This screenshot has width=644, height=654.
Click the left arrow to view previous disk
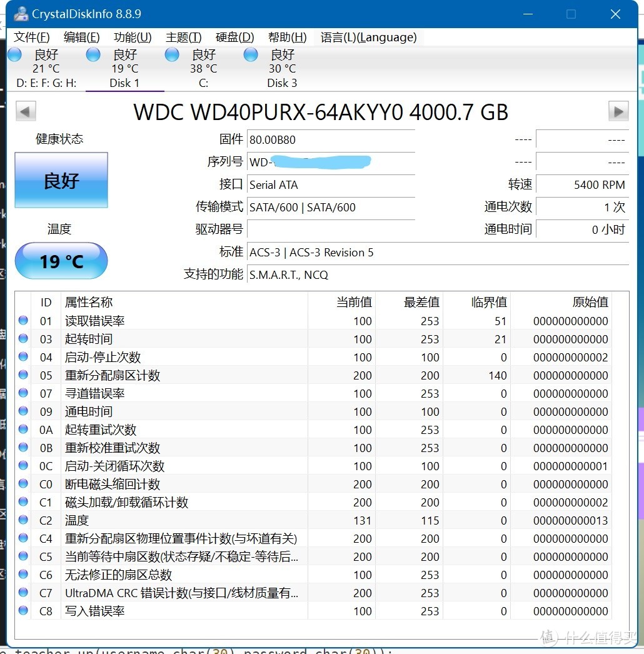tap(25, 111)
